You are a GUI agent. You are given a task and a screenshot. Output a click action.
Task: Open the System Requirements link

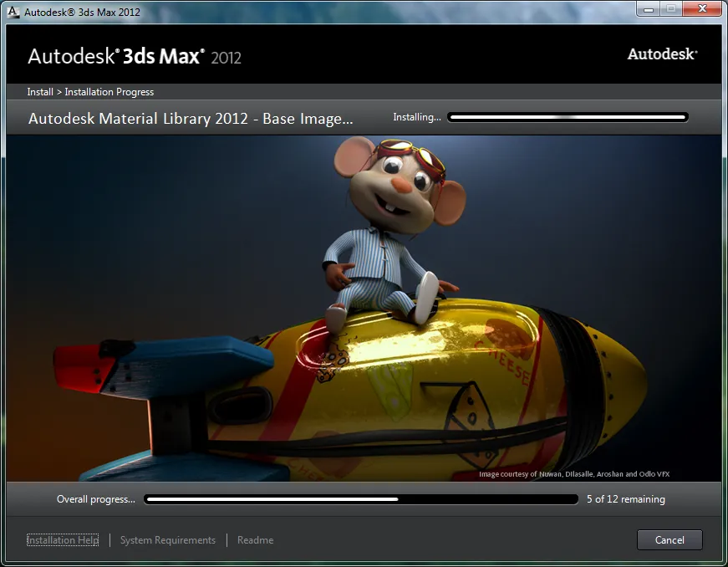click(x=168, y=540)
